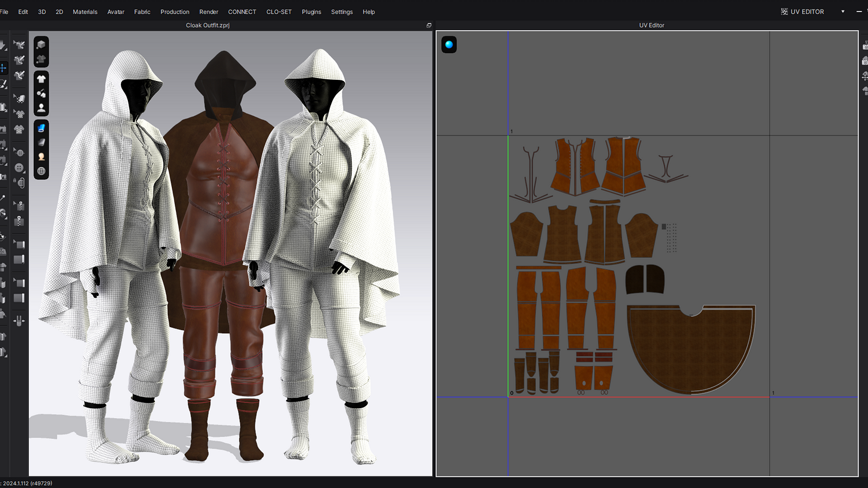Toggle the mesh wireframe globe icon
The image size is (868, 488).
click(41, 171)
